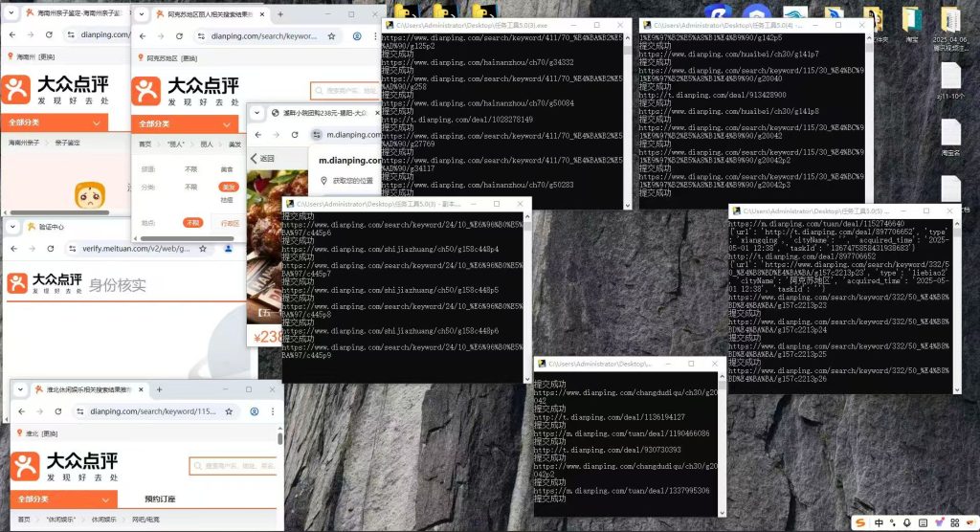This screenshot has height=532, width=980.
Task: Focus the address bar in the verify.meituan.com window
Action: point(138,248)
